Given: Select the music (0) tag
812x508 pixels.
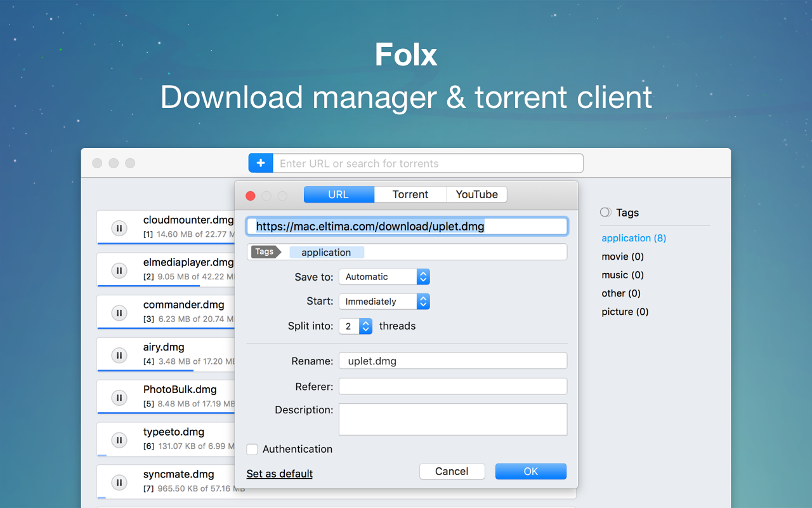Looking at the screenshot, I should click(x=623, y=275).
